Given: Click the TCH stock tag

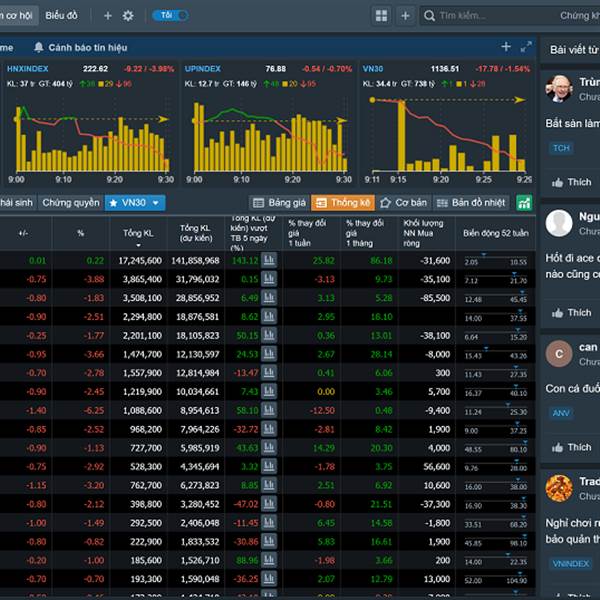Looking at the screenshot, I should click(561, 148).
